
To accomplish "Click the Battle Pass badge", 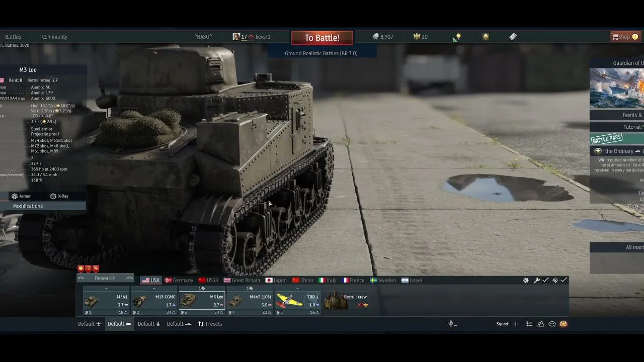I will [607, 139].
